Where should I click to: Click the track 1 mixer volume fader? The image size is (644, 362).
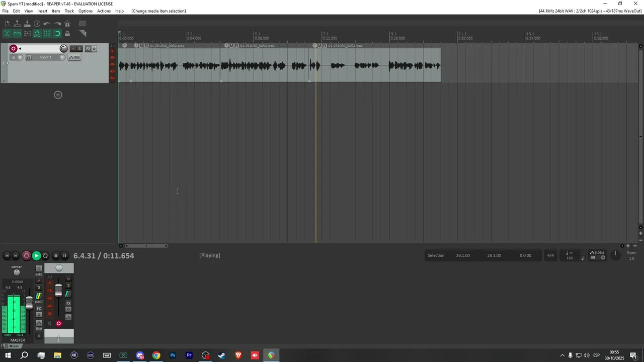click(x=58, y=290)
